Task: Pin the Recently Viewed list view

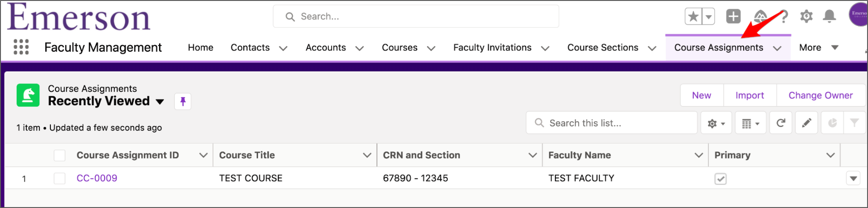Action: point(183,101)
